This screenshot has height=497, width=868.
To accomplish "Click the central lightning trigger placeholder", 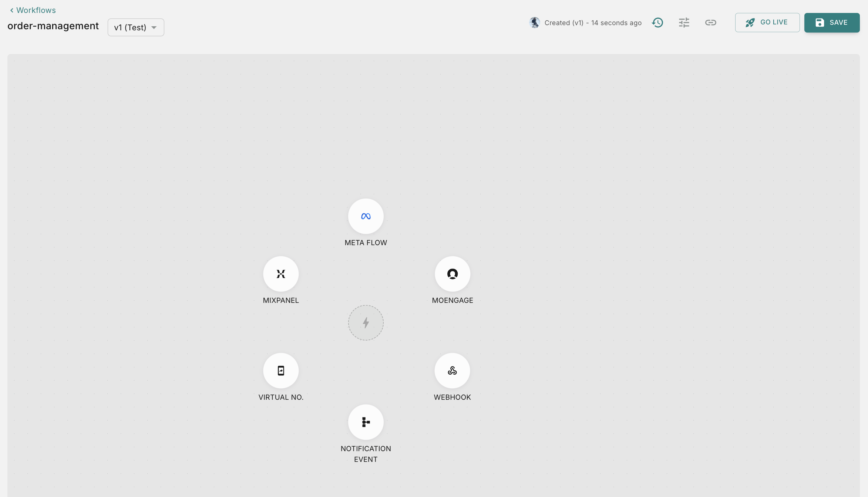I will [x=366, y=323].
